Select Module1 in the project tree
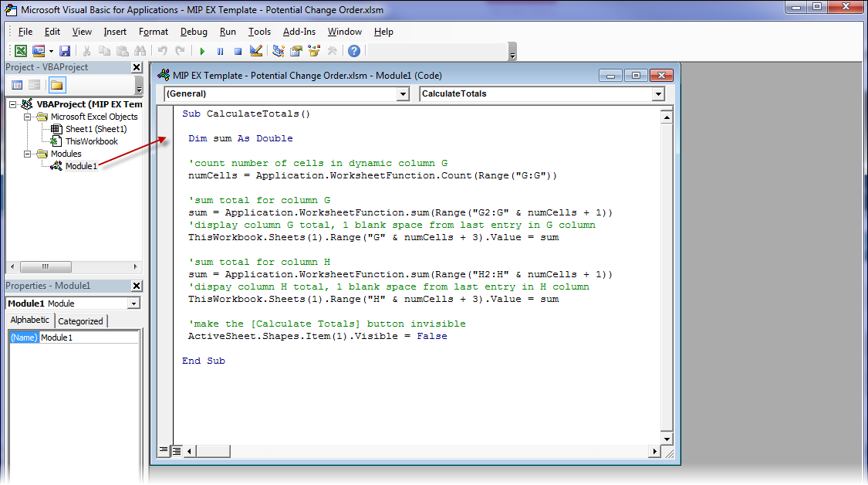Image resolution: width=868 pixels, height=485 pixels. coord(80,166)
